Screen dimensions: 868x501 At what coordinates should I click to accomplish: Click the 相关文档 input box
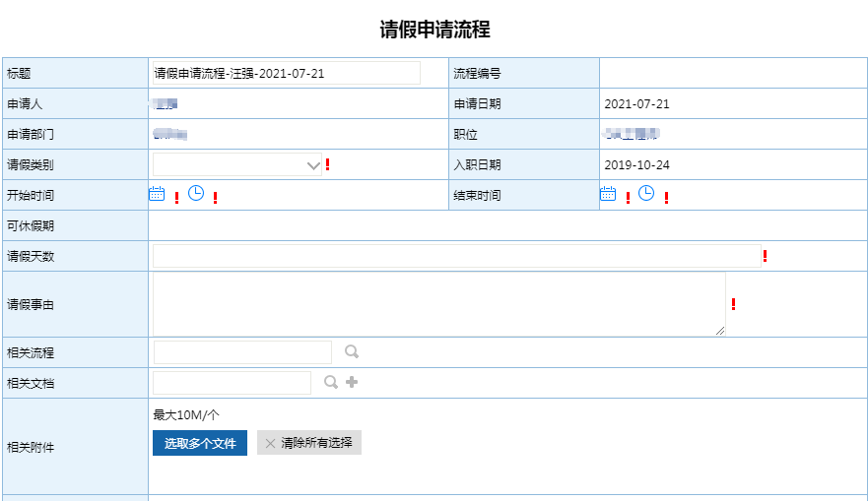(232, 383)
